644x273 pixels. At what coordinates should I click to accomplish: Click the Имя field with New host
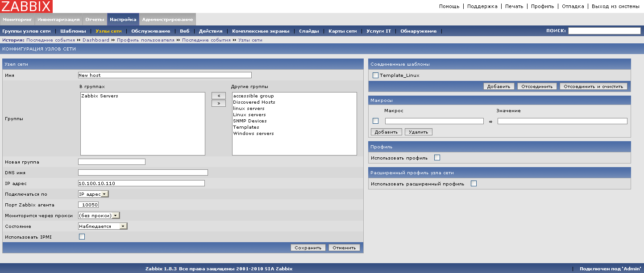point(165,75)
